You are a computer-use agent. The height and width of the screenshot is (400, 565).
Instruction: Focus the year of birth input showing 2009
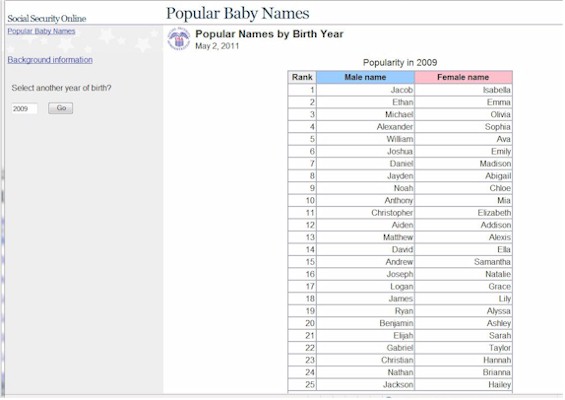(24, 108)
